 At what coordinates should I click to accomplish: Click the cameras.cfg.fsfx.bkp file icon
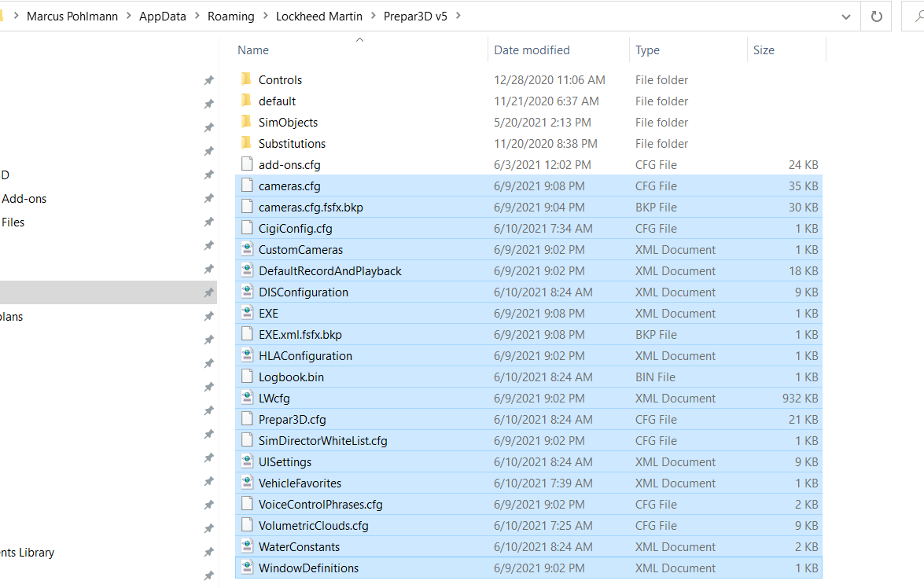click(247, 206)
